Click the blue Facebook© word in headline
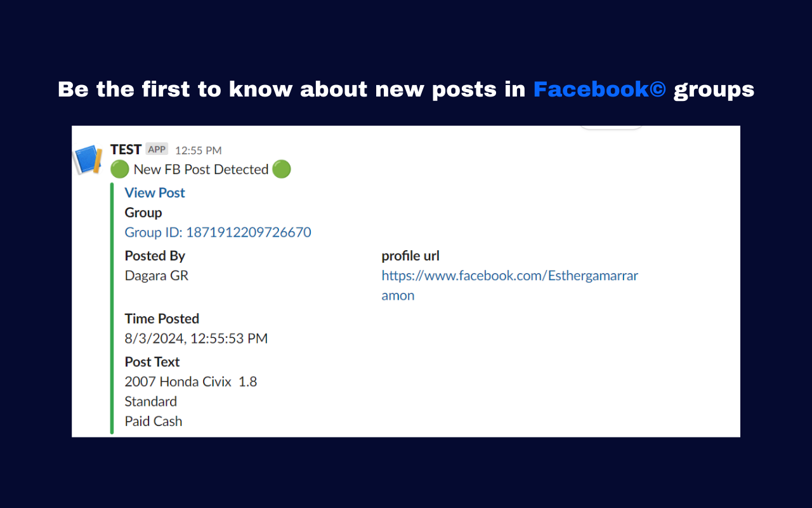 point(599,90)
